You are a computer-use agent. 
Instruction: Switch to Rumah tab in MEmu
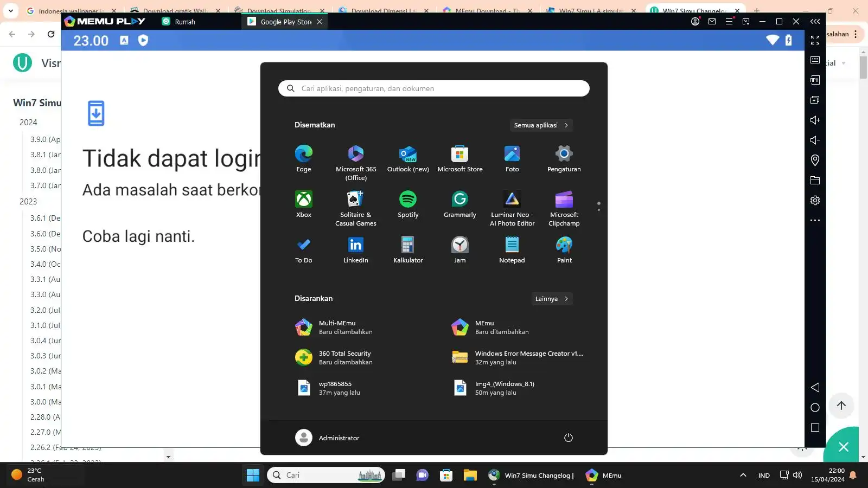[x=179, y=22]
